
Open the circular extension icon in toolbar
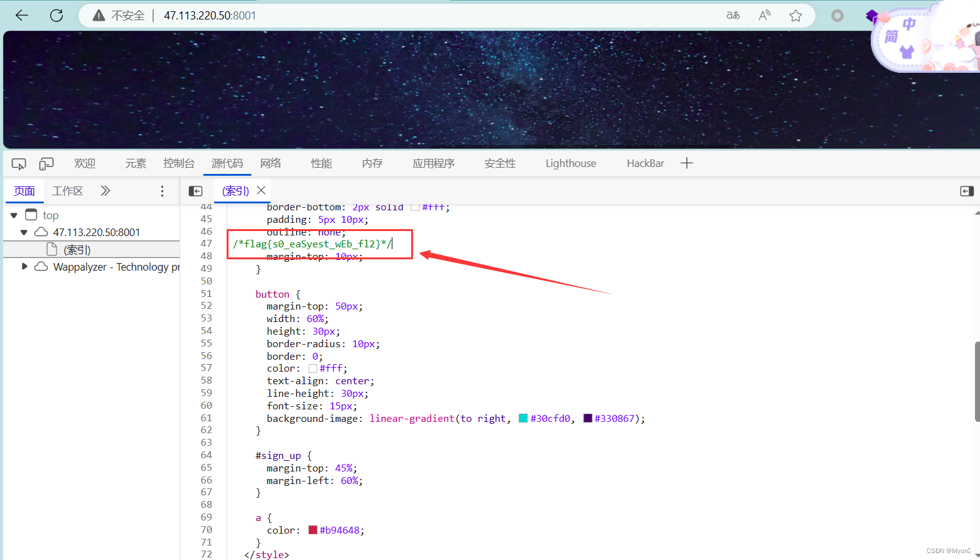point(837,15)
